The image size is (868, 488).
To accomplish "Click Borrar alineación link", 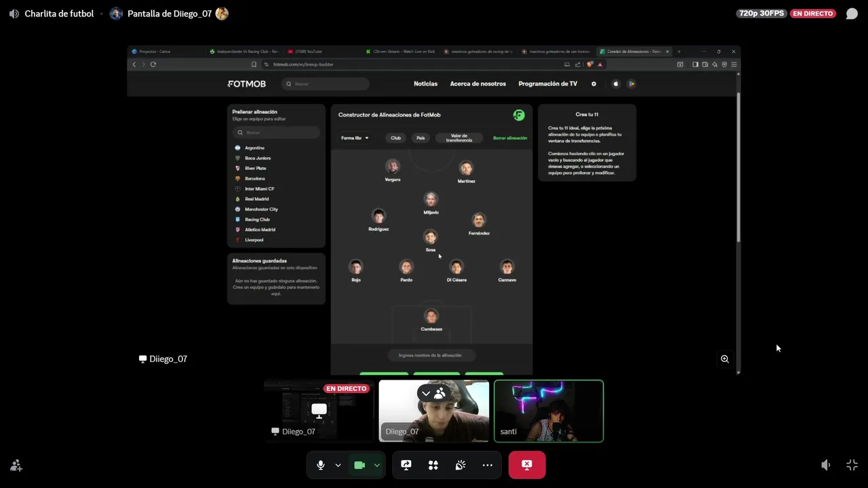I will (x=510, y=138).
